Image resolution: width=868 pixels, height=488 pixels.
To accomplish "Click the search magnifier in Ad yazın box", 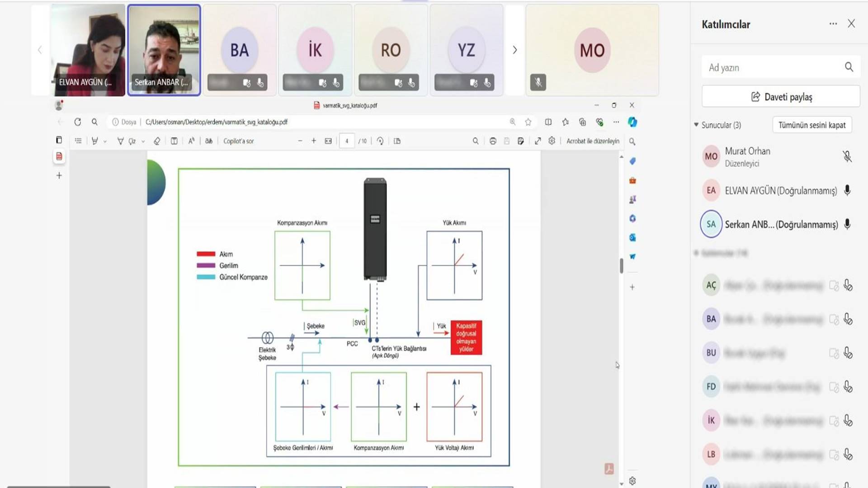I will (x=849, y=67).
